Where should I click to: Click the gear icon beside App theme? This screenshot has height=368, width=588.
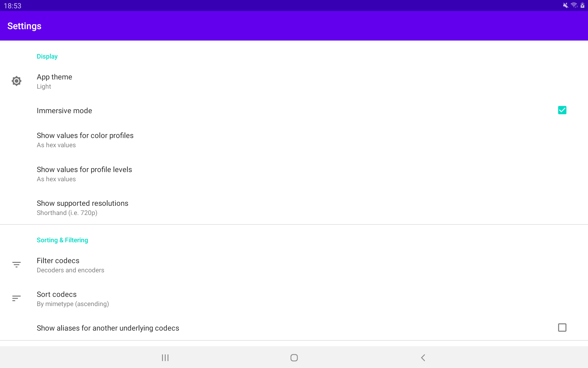pyautogui.click(x=16, y=81)
